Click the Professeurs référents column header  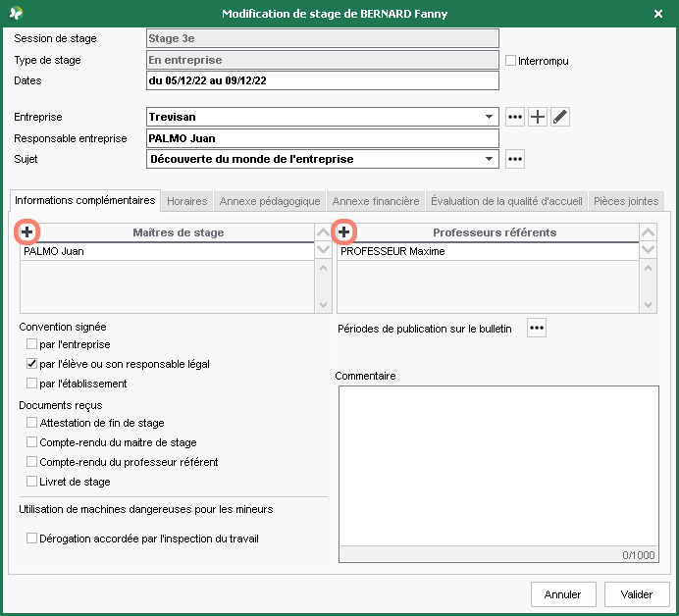(495, 232)
